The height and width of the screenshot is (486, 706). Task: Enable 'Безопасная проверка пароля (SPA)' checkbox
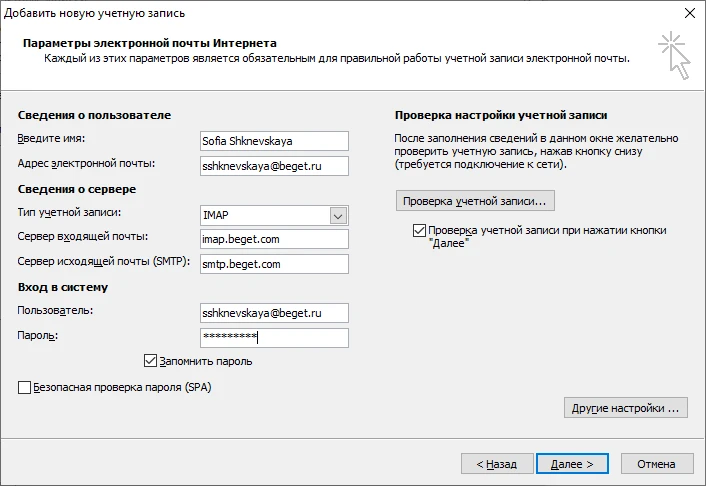25,387
